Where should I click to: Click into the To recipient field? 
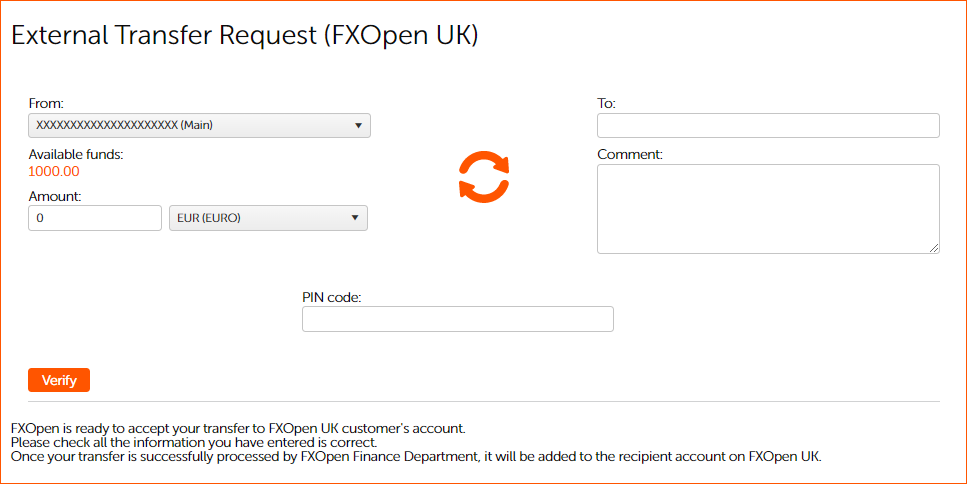[x=768, y=125]
